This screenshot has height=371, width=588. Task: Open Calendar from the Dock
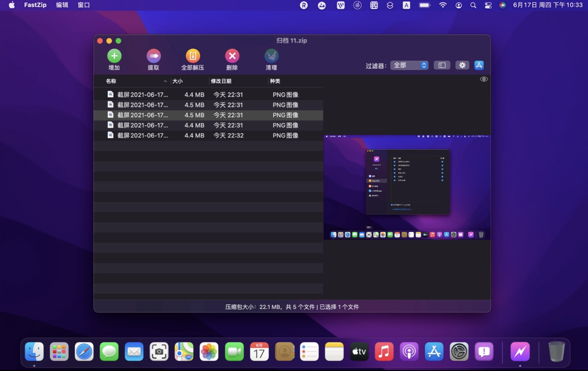[259, 352]
